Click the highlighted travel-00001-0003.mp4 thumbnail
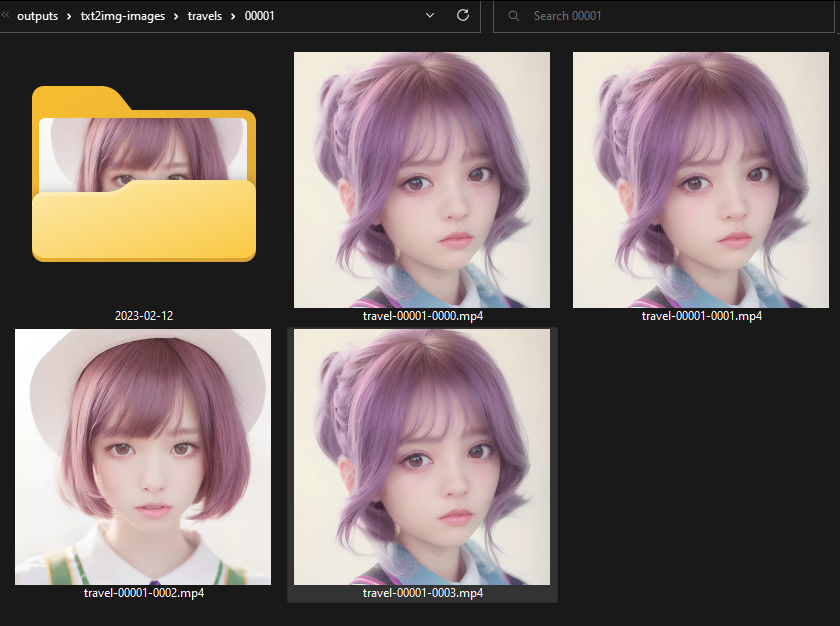The image size is (840, 626). coord(422,457)
